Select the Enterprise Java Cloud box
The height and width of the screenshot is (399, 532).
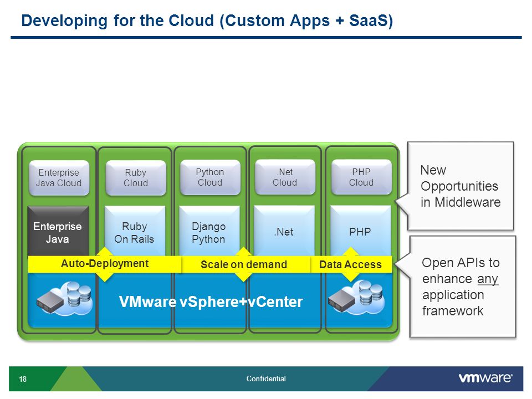59,178
